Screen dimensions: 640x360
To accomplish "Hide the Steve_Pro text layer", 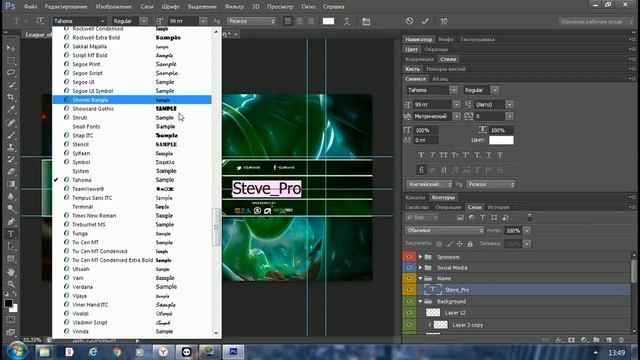I will click(x=409, y=289).
